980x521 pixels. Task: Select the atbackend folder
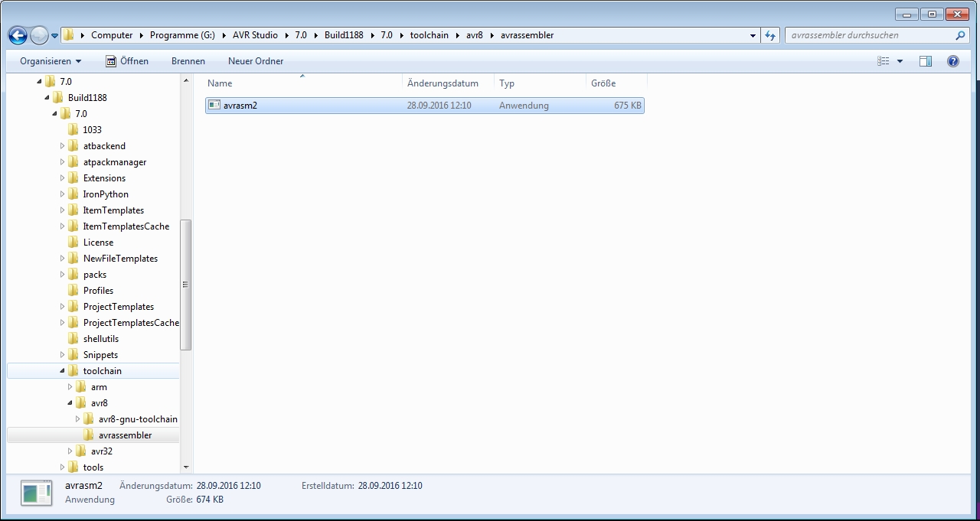click(x=104, y=146)
